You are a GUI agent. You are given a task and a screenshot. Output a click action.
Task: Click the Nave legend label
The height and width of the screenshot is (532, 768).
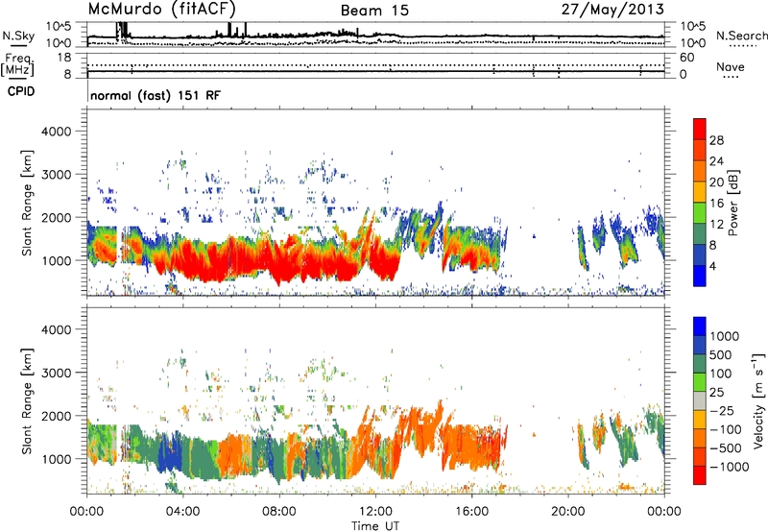(731, 66)
